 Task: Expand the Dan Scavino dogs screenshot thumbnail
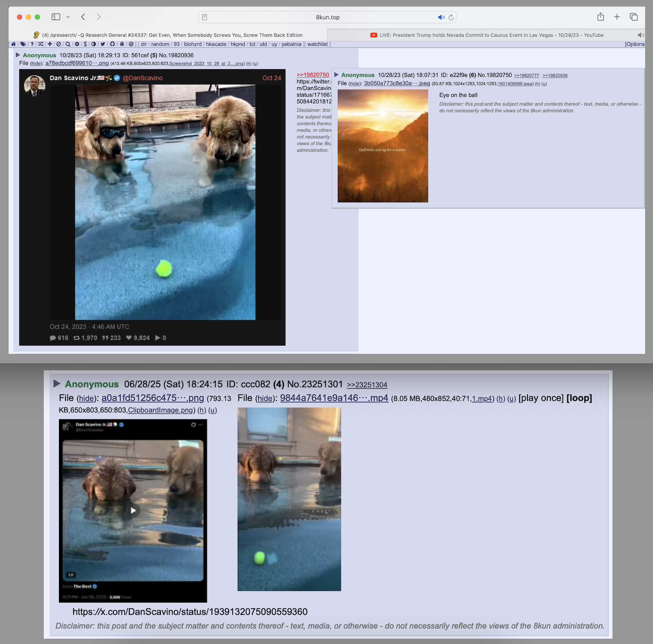click(x=152, y=207)
